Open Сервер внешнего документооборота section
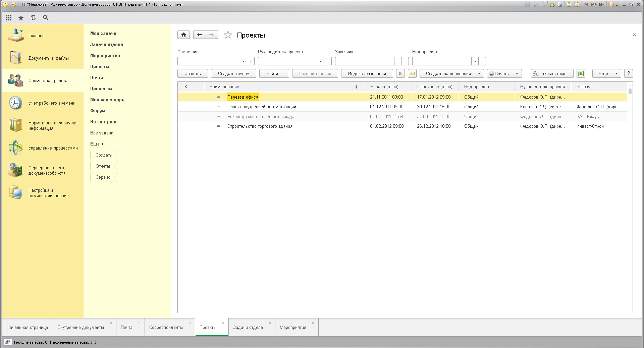This screenshot has height=348, width=644. point(43,170)
